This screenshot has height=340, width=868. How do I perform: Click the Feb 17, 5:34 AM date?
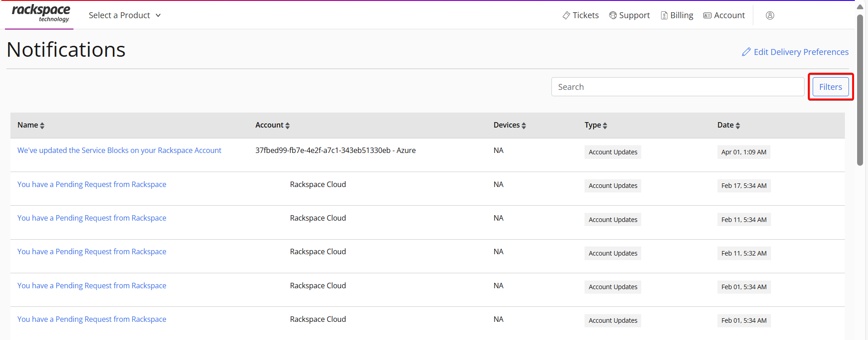tap(744, 186)
